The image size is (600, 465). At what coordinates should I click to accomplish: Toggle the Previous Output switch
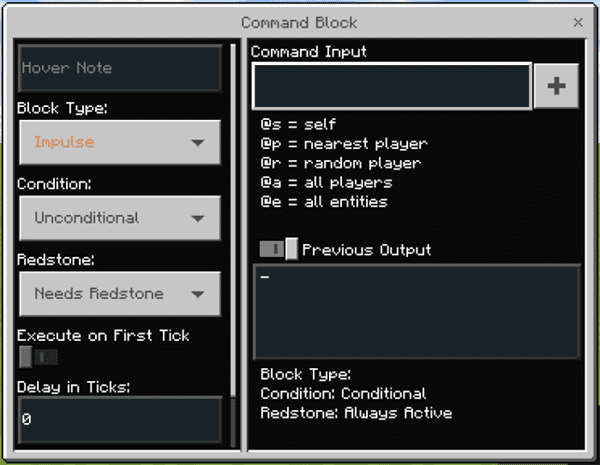[x=278, y=250]
